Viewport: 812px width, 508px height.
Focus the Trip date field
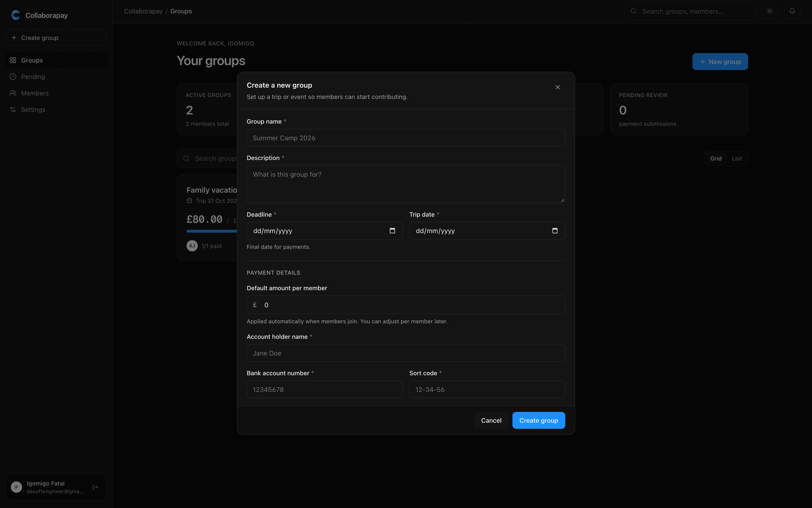[x=487, y=231]
